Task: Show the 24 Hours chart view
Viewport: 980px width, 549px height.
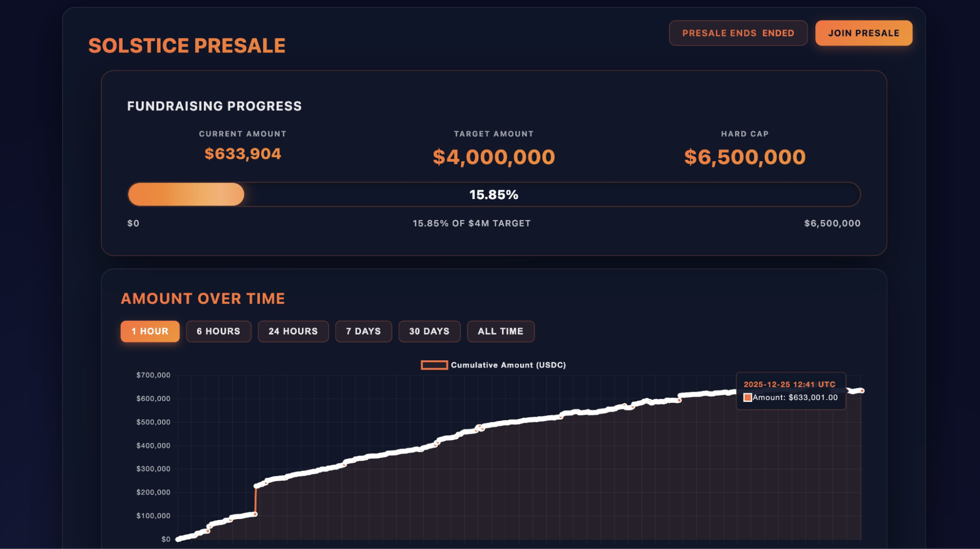Action: [x=293, y=331]
